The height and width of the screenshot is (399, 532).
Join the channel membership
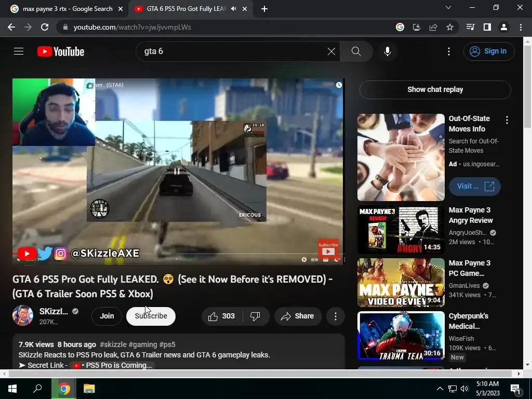(x=107, y=316)
